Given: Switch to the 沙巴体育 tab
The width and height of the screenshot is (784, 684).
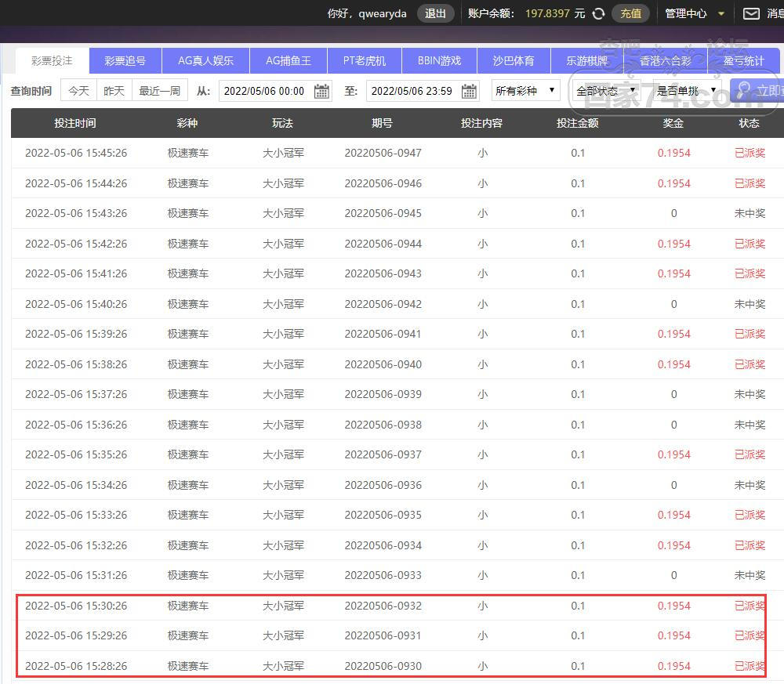Looking at the screenshot, I should pyautogui.click(x=514, y=61).
